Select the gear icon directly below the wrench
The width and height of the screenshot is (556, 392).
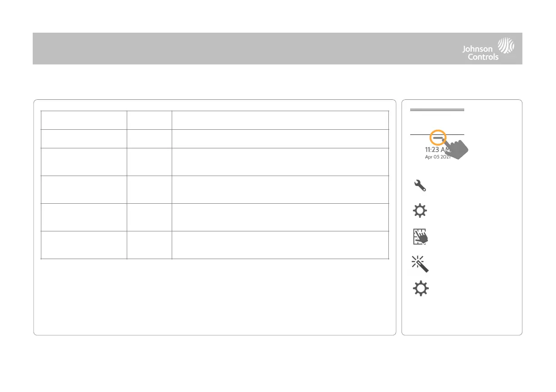click(x=421, y=212)
